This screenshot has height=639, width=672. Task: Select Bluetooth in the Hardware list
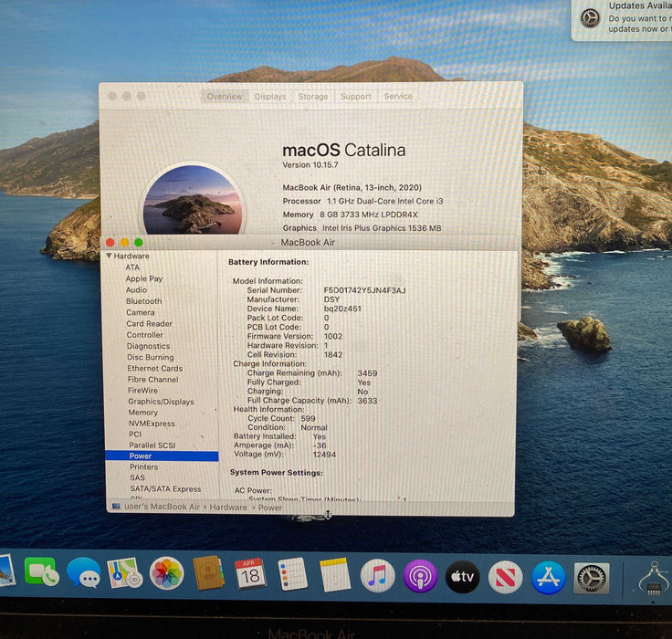(144, 301)
